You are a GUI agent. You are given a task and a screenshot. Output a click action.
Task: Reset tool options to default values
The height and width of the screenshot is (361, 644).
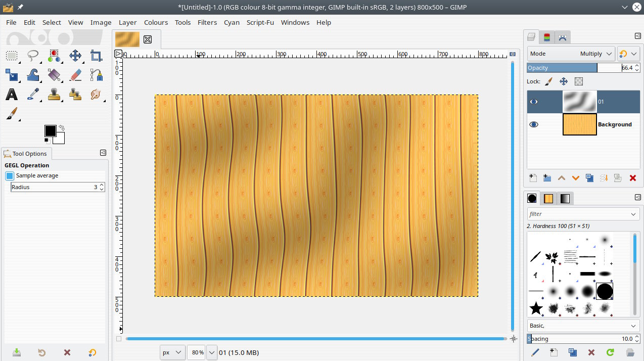click(92, 352)
